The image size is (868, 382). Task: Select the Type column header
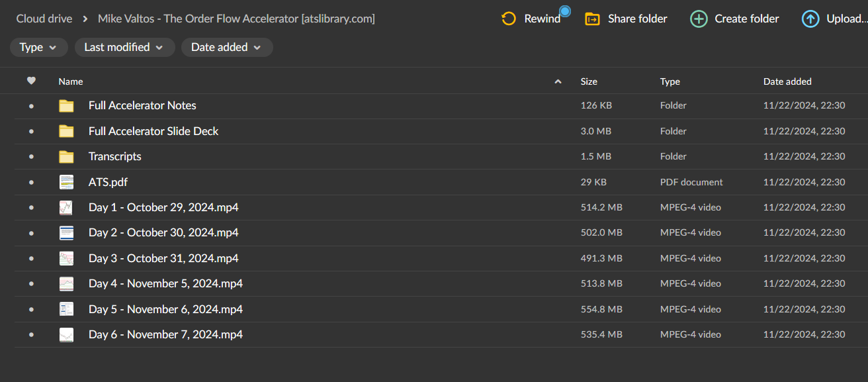[x=670, y=81]
